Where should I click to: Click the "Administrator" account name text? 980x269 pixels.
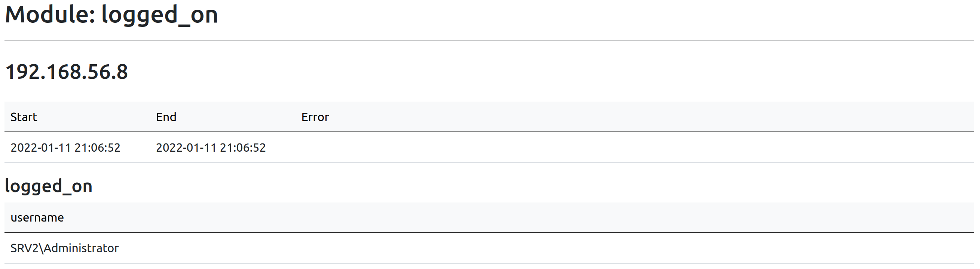(82, 248)
